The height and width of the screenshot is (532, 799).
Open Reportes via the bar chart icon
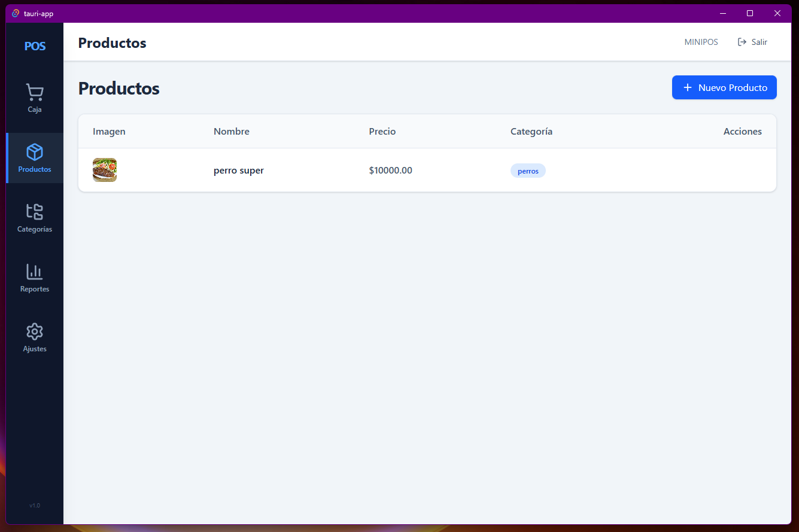click(35, 272)
